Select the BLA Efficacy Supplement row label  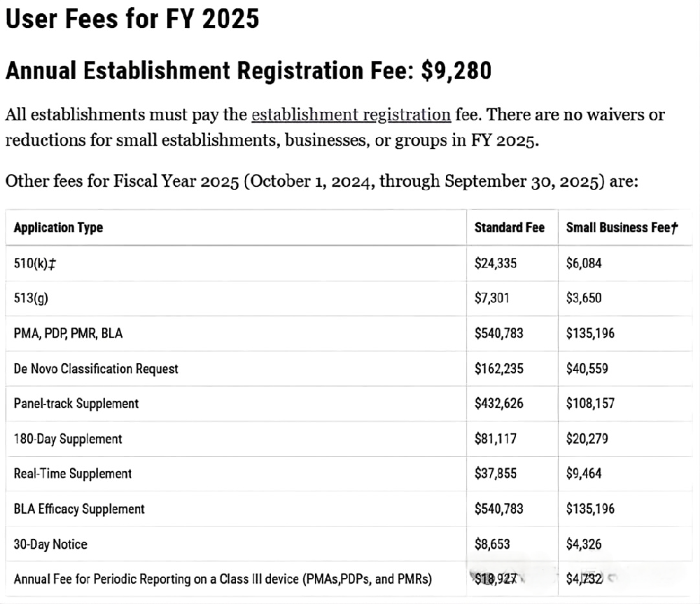click(x=79, y=509)
